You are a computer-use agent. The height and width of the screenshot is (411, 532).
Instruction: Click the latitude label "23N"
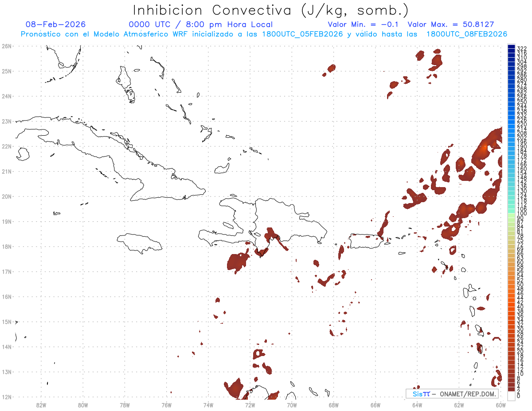[7, 121]
